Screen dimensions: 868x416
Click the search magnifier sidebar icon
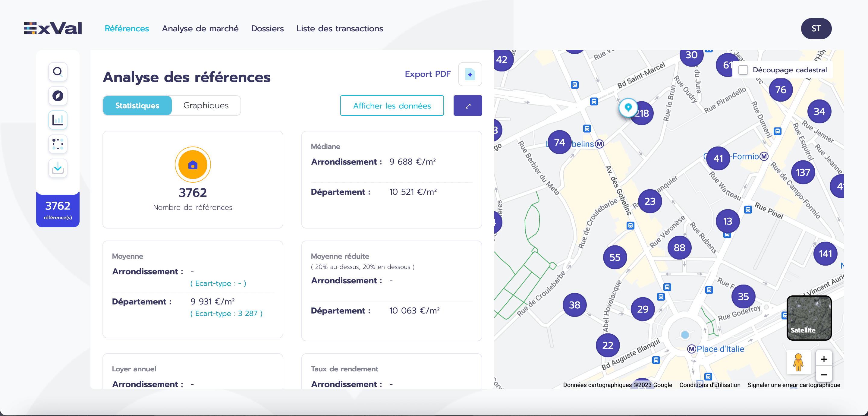58,71
